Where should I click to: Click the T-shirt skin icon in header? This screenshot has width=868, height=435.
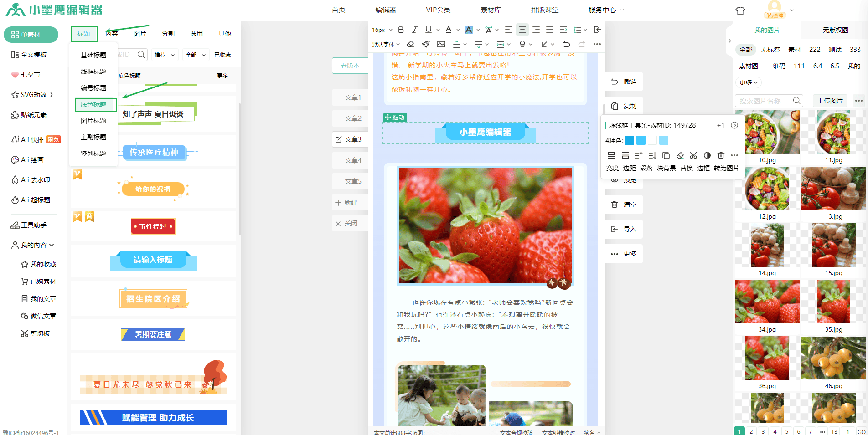pyautogui.click(x=740, y=10)
